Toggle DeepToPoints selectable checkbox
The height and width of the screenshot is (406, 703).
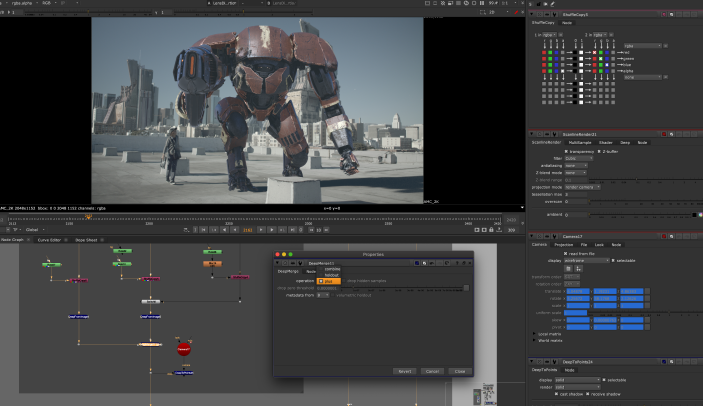click(x=604, y=380)
